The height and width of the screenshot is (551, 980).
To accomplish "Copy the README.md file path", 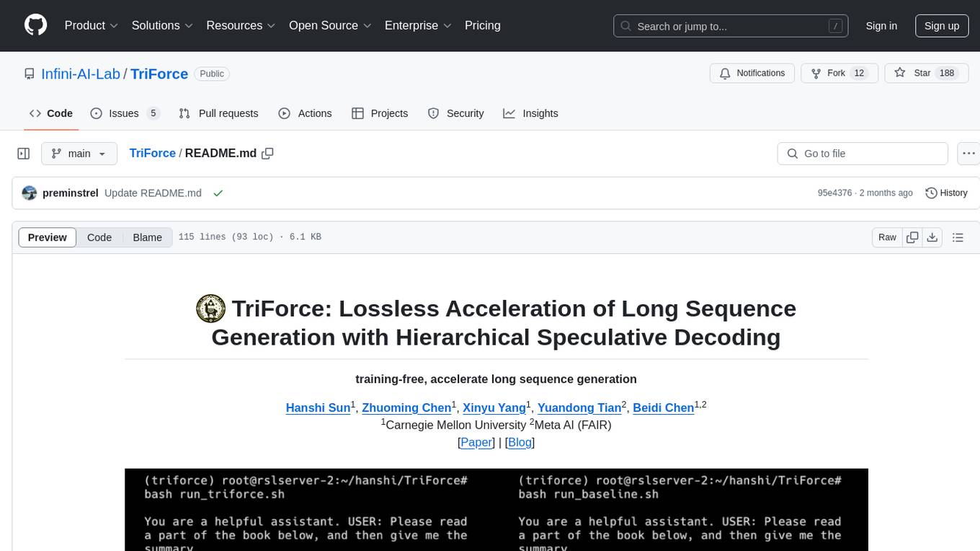I will 268,154.
